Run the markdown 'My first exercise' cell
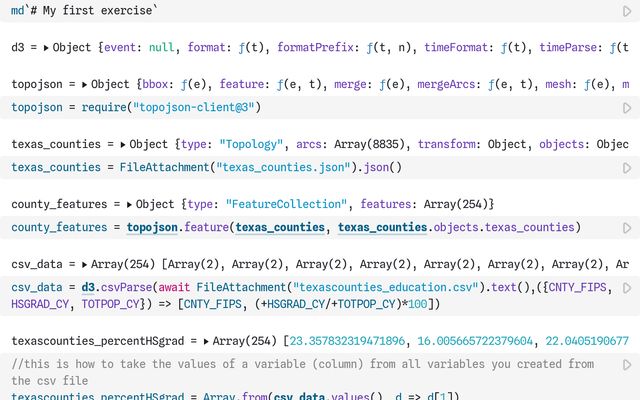This screenshot has height=400, width=640. [627, 10]
